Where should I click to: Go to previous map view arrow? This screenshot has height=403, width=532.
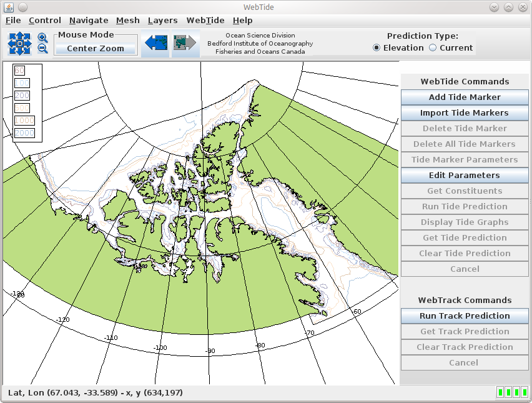click(155, 43)
